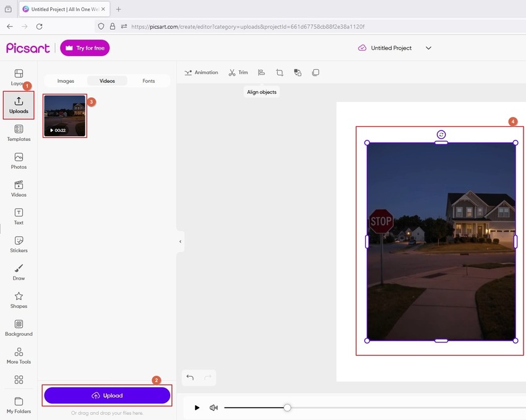Open the Photos panel
Viewport: 526px width, 420px height.
19,161
